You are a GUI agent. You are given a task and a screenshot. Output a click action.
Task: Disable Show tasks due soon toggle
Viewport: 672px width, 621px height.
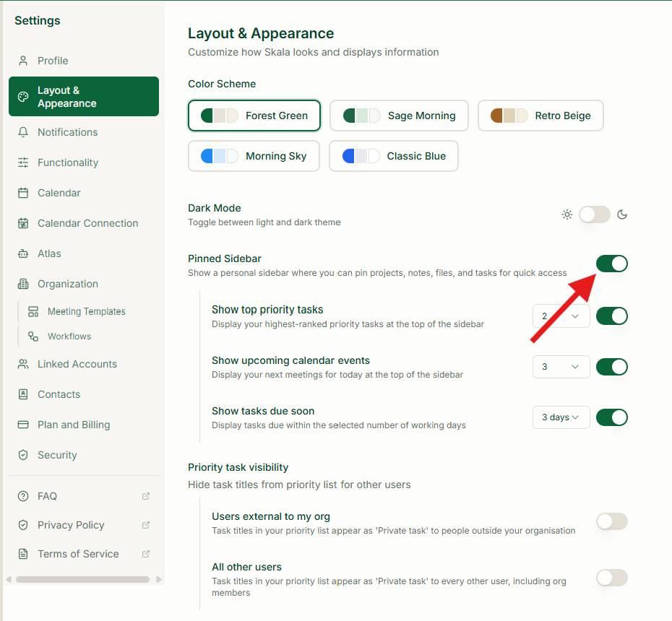[x=612, y=417]
